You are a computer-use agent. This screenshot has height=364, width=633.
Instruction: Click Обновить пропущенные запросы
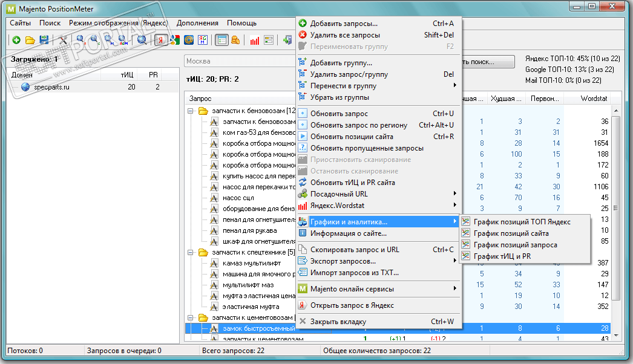click(379, 148)
